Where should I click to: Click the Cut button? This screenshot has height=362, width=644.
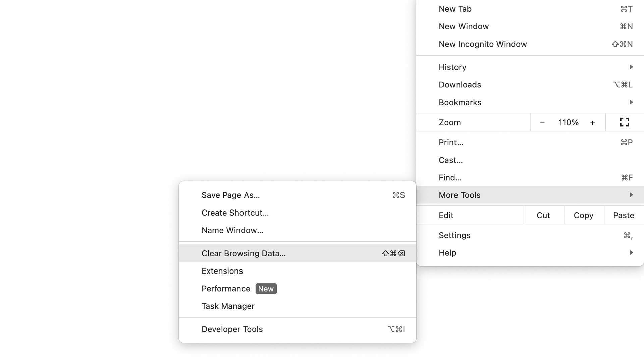(x=543, y=215)
